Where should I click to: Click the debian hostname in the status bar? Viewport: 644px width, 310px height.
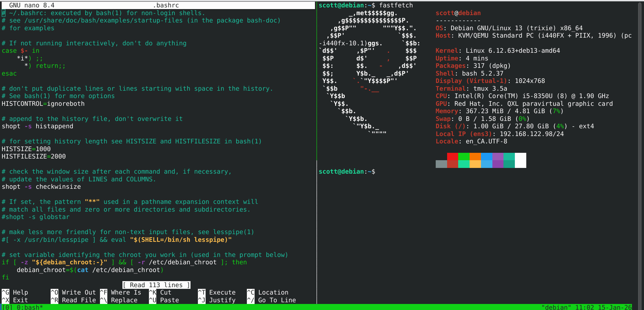(x=556, y=307)
